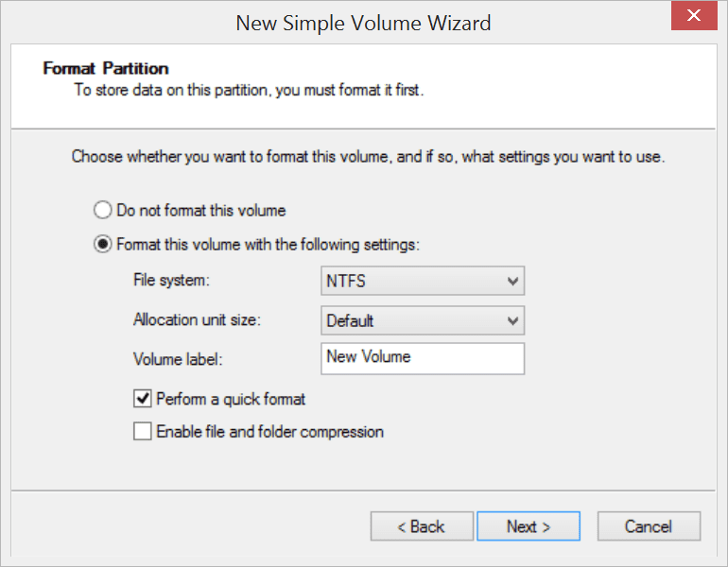This screenshot has height=567, width=728.
Task: Focus the Volume label text field
Action: [x=423, y=359]
